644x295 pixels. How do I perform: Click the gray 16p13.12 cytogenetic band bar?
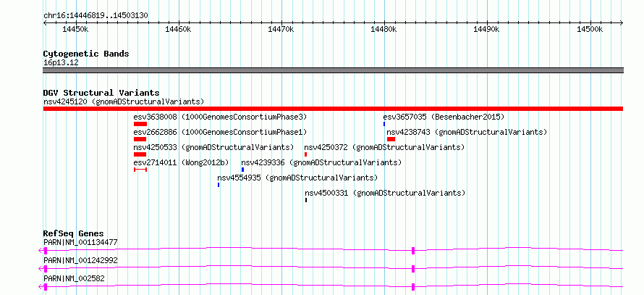point(333,70)
